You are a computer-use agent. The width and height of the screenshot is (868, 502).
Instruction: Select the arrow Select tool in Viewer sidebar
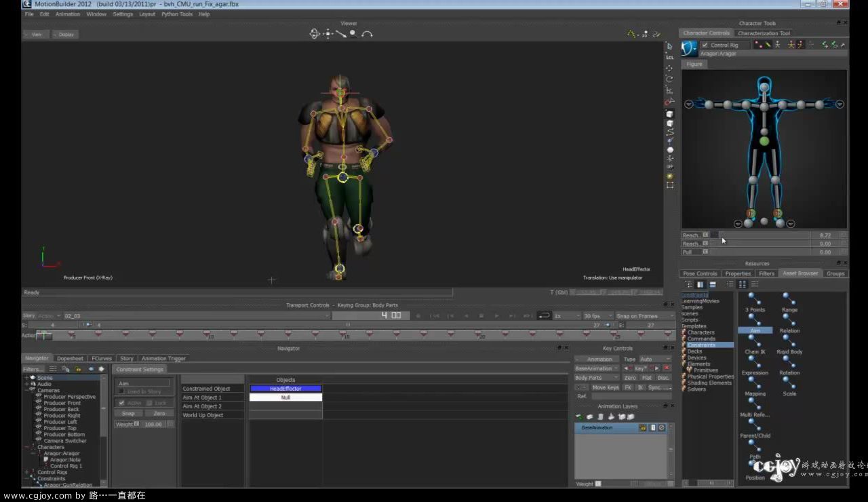point(670,46)
